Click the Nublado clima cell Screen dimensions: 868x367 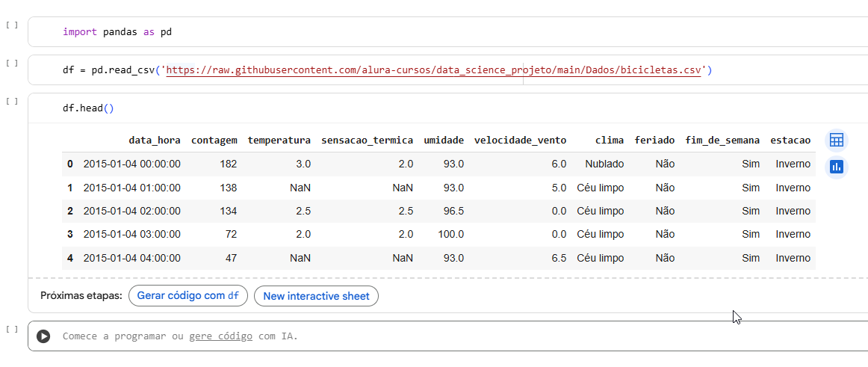[x=604, y=164]
